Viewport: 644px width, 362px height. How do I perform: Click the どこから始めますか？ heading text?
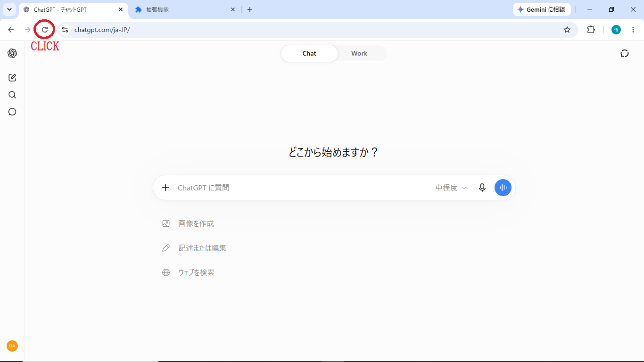pyautogui.click(x=334, y=152)
